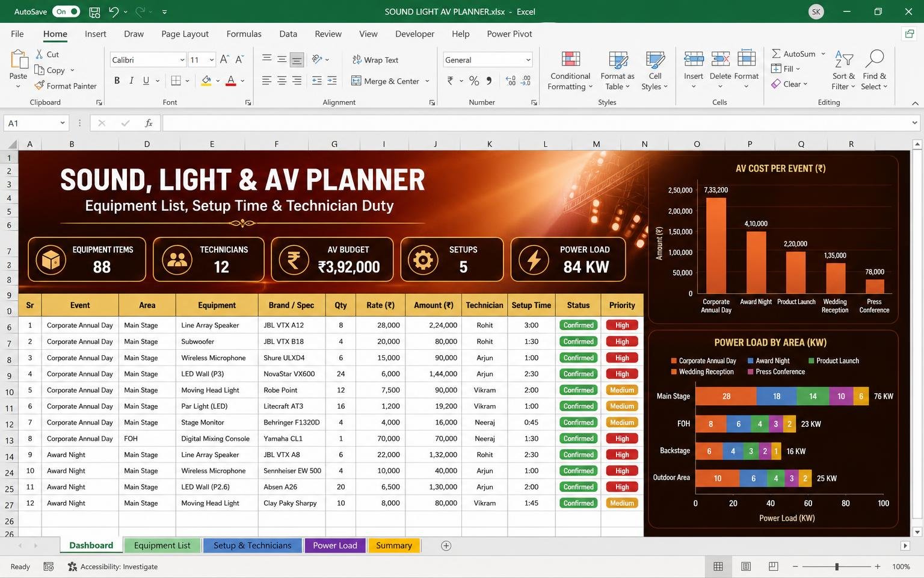Toggle AutoSave switch off

coord(66,11)
